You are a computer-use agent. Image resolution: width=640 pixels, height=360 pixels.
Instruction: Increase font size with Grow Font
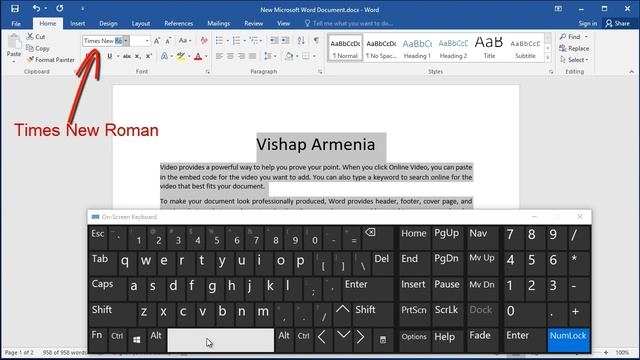[x=157, y=40]
